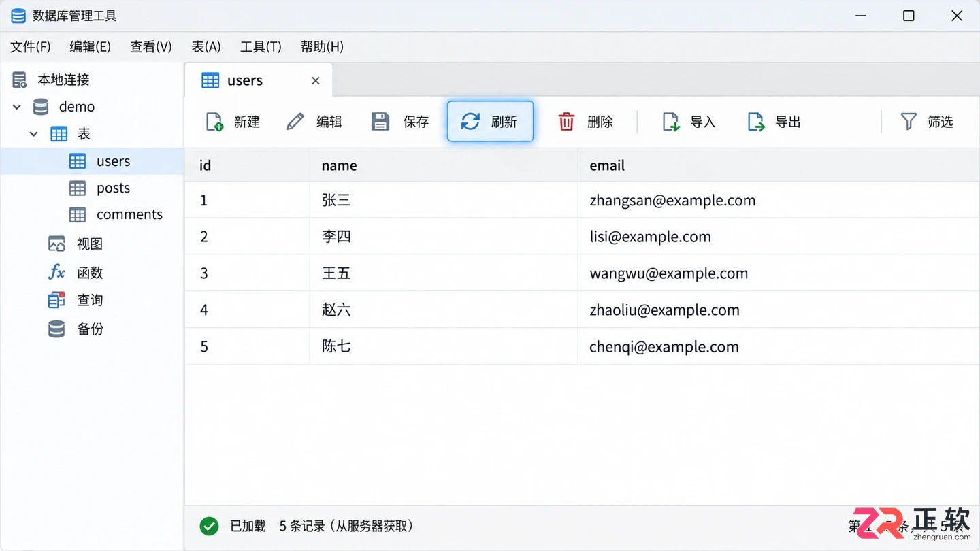Click the 导出 export file icon
Image resolution: width=980 pixels, height=551 pixels.
756,122
